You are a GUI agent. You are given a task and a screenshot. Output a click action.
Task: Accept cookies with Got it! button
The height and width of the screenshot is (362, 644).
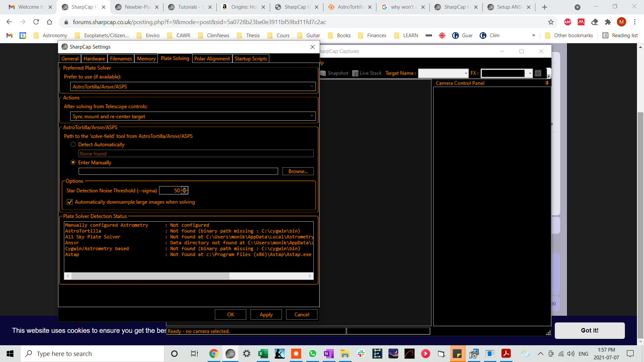[x=590, y=330]
